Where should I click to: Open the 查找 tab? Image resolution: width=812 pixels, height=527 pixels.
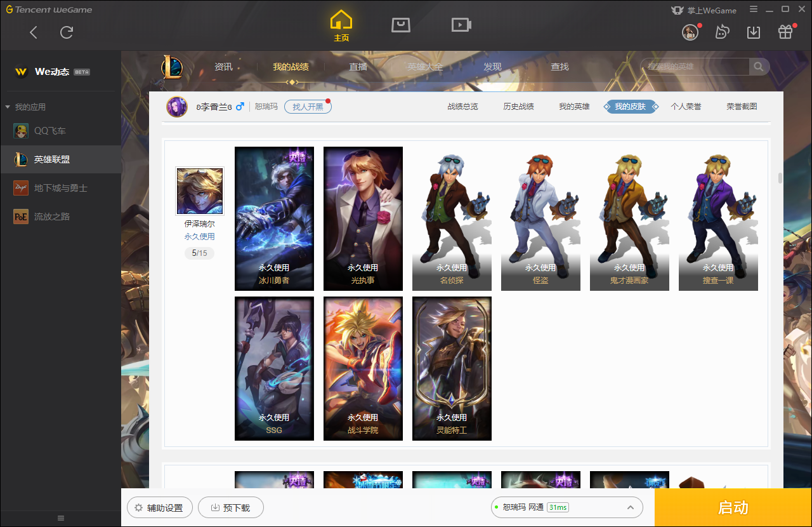tap(560, 67)
